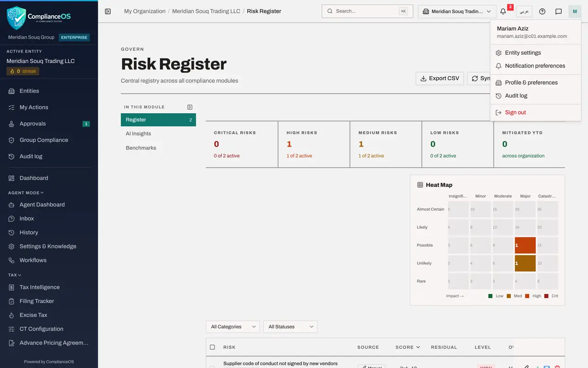Focus the search input field
588x368 pixels.
(x=367, y=11)
